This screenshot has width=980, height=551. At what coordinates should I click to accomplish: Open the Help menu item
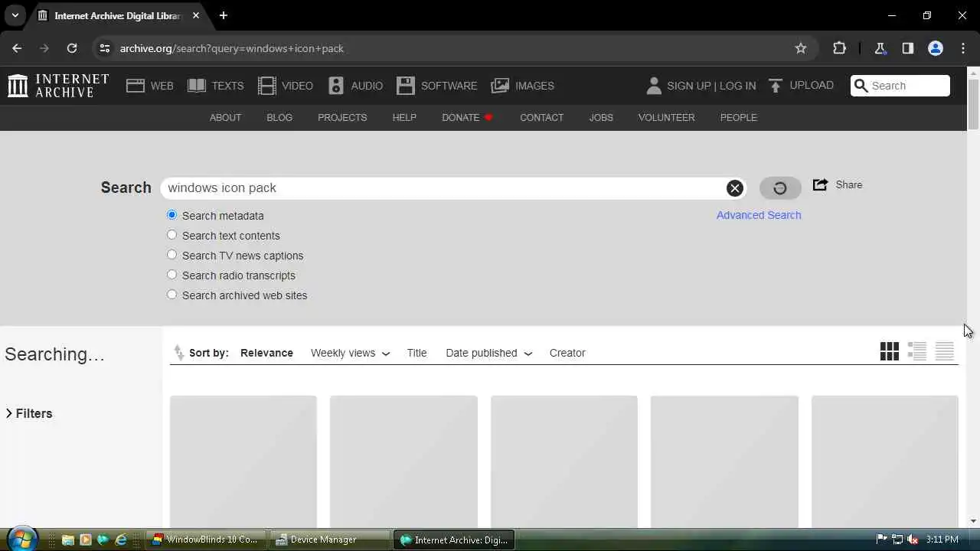(404, 117)
